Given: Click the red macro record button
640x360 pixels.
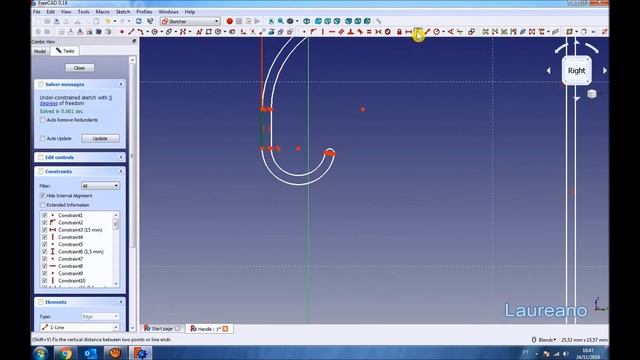Looking at the screenshot, I should click(x=229, y=21).
